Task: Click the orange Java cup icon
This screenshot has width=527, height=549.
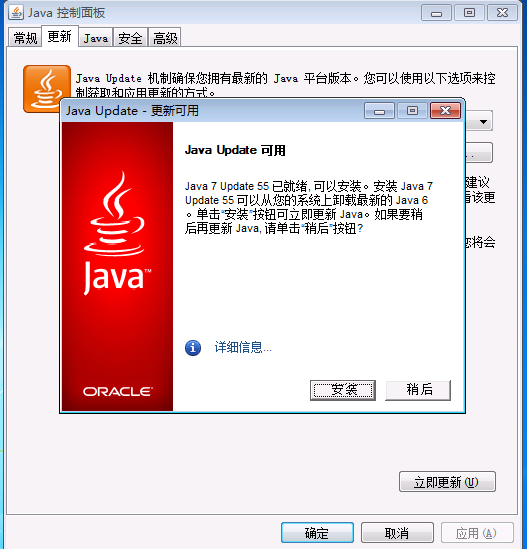Action: click(x=47, y=89)
